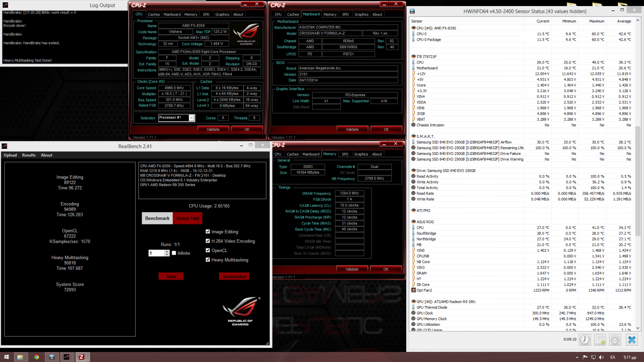
Task: Open RealBench Results menu
Action: (x=29, y=155)
